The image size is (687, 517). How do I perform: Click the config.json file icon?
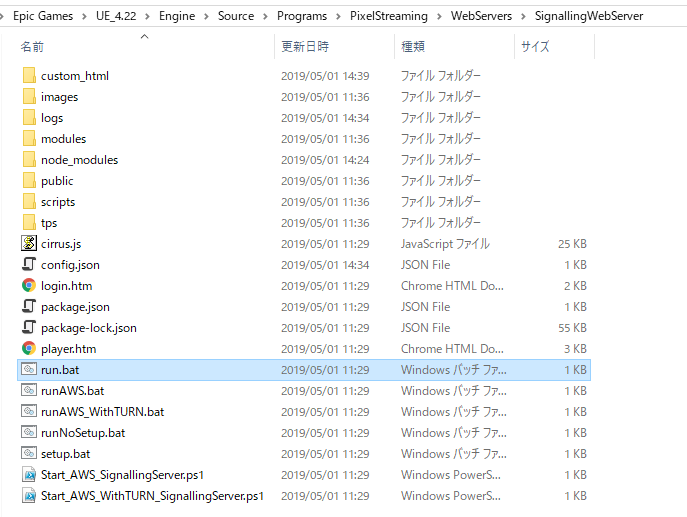point(29,264)
